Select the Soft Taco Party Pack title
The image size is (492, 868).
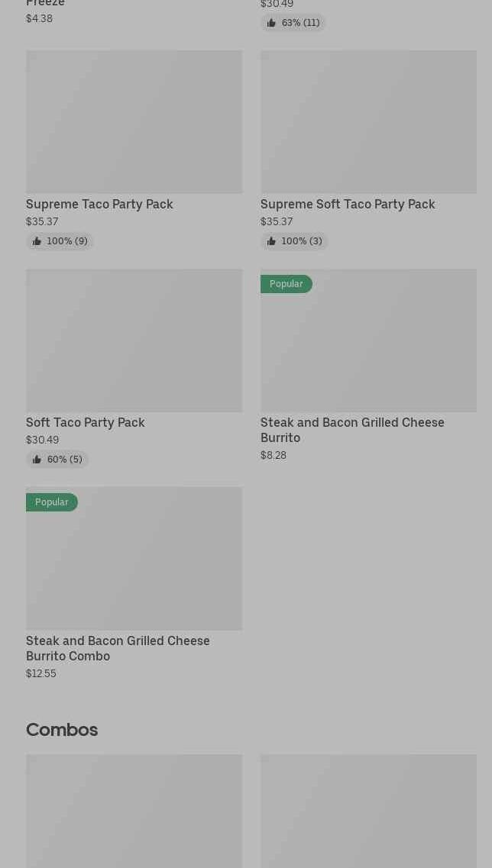pyautogui.click(x=85, y=422)
